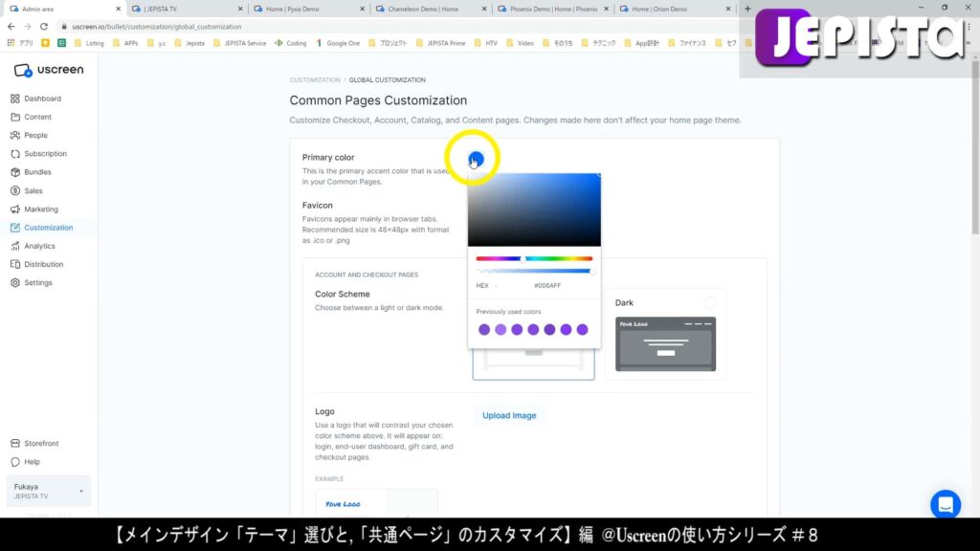
Task: Open Help via the sidebar icon
Action: (15, 462)
